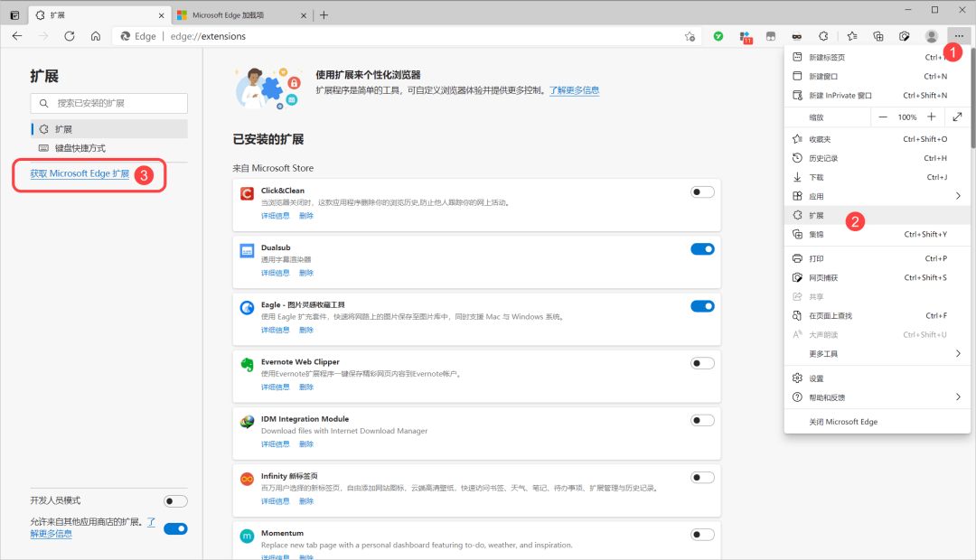
Task: Open 历史记录 from the menu
Action: (x=877, y=158)
